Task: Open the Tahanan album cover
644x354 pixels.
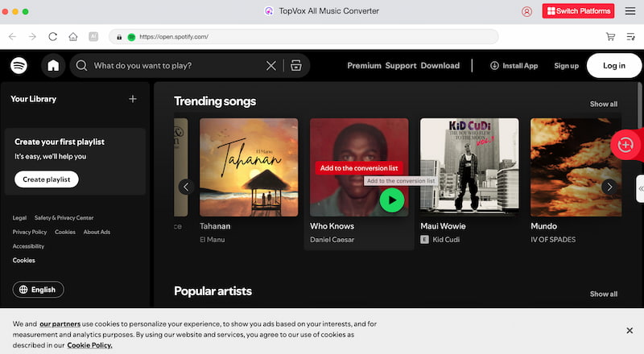Action: pos(249,167)
